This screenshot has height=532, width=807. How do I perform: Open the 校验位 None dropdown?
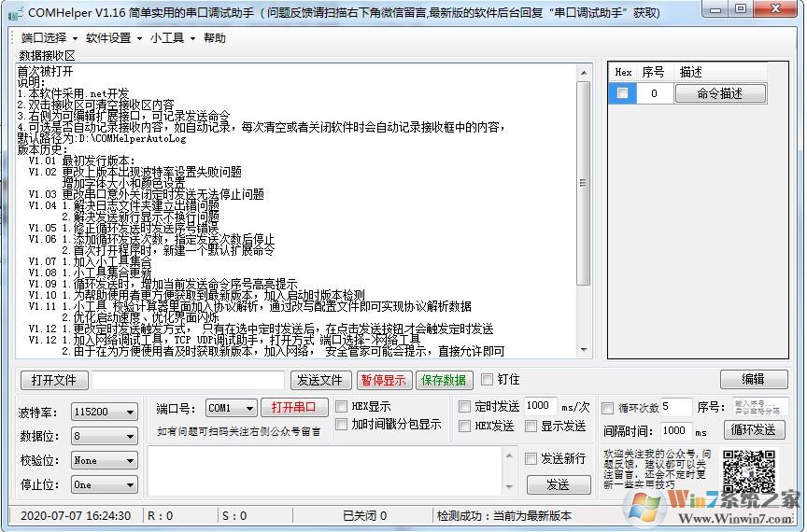[105, 460]
